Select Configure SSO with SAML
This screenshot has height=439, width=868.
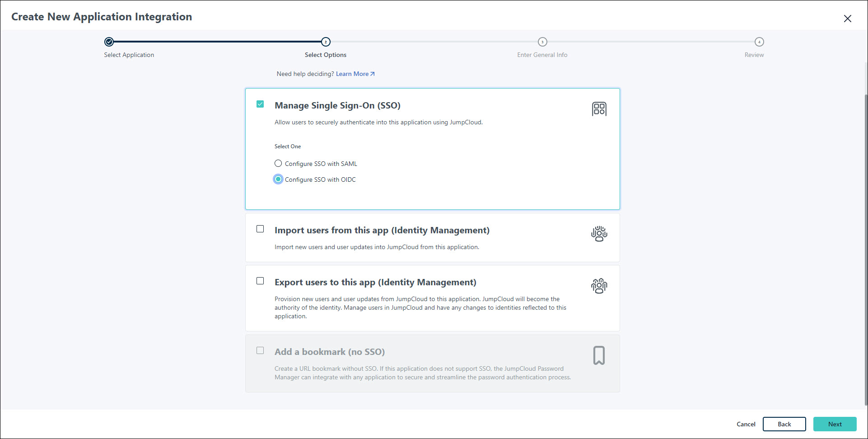pos(278,163)
